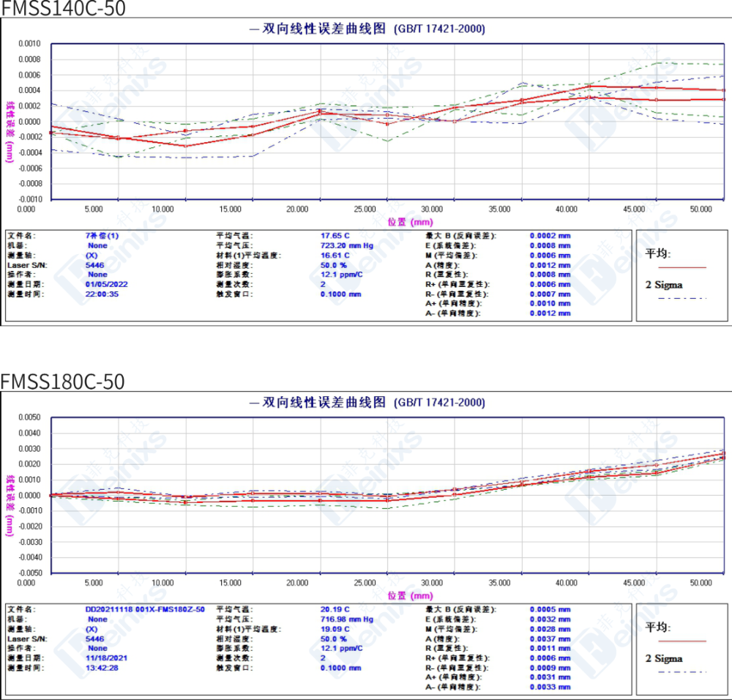
Task: Click the FMSS180C-50 heading
Action: coord(63,381)
